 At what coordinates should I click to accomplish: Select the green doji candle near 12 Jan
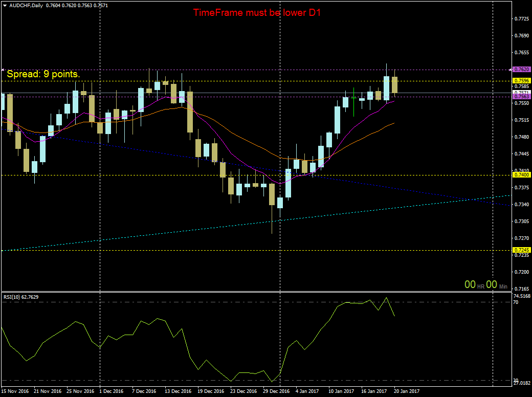click(x=354, y=102)
